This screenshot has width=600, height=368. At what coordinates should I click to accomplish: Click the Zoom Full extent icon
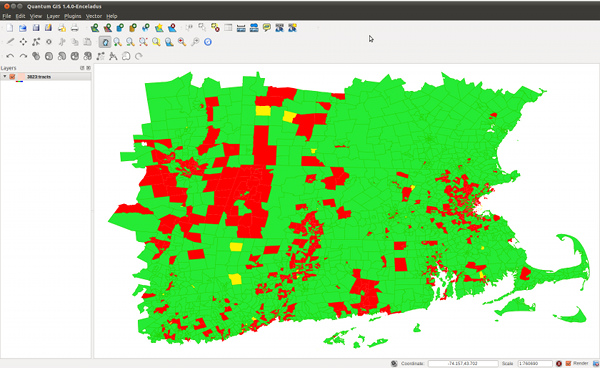point(143,42)
